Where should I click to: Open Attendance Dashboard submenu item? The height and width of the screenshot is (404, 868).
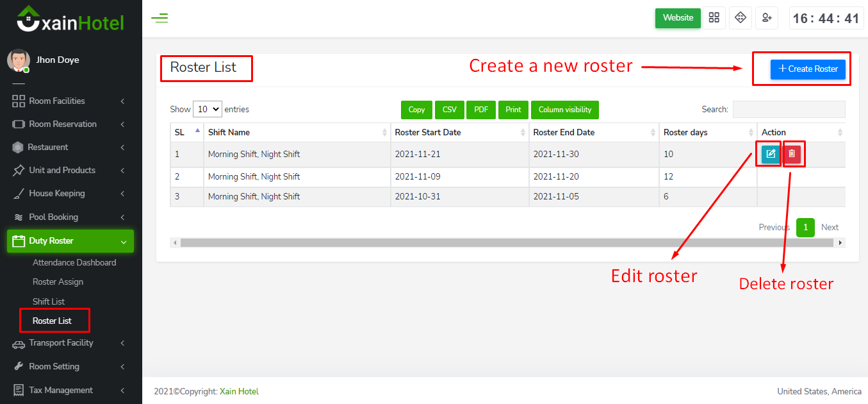(74, 263)
